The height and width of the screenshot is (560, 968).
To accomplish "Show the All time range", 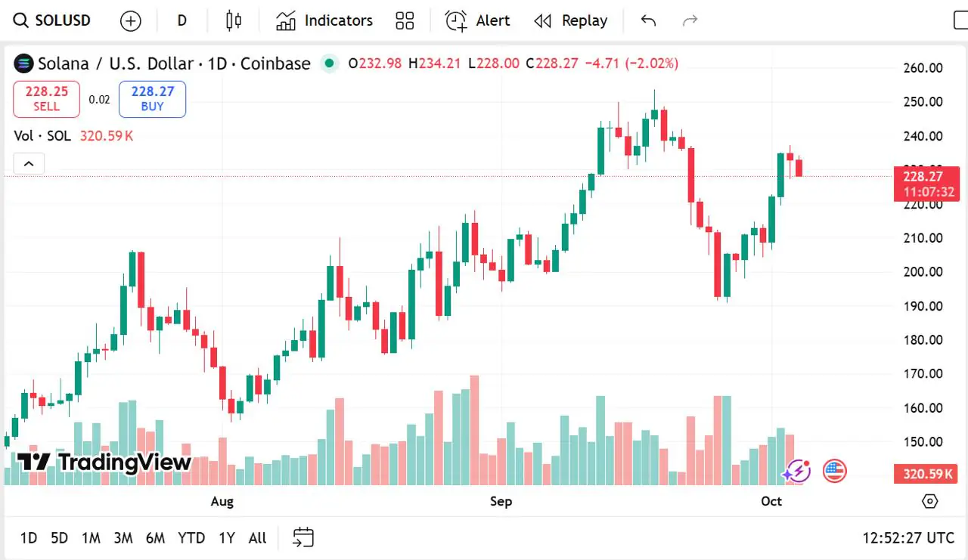I will tap(257, 538).
